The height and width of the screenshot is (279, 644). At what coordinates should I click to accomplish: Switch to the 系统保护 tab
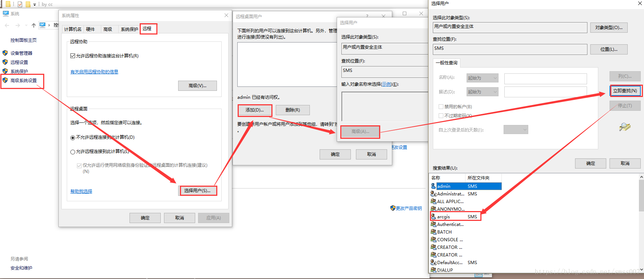pyautogui.click(x=130, y=29)
